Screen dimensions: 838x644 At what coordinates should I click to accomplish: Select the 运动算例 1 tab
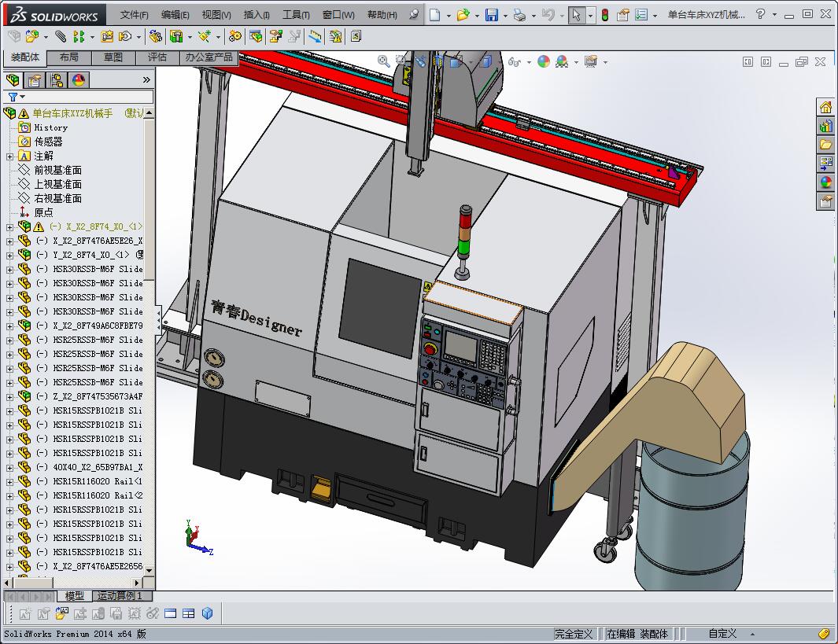(x=120, y=596)
